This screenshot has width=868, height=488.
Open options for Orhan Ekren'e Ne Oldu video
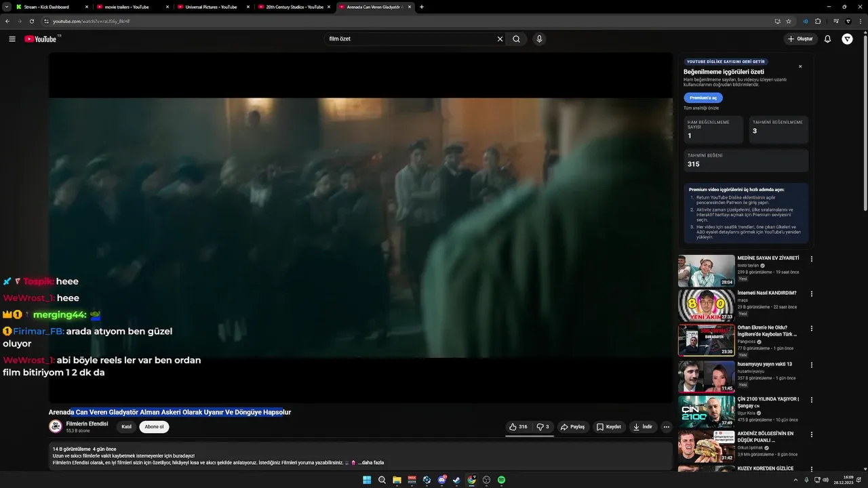tap(812, 329)
